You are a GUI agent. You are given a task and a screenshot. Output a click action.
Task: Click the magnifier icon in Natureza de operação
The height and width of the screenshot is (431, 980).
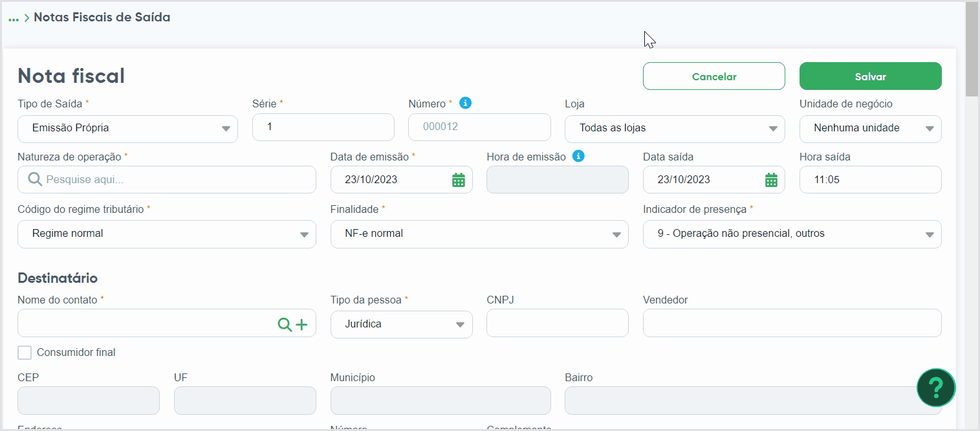(x=35, y=179)
